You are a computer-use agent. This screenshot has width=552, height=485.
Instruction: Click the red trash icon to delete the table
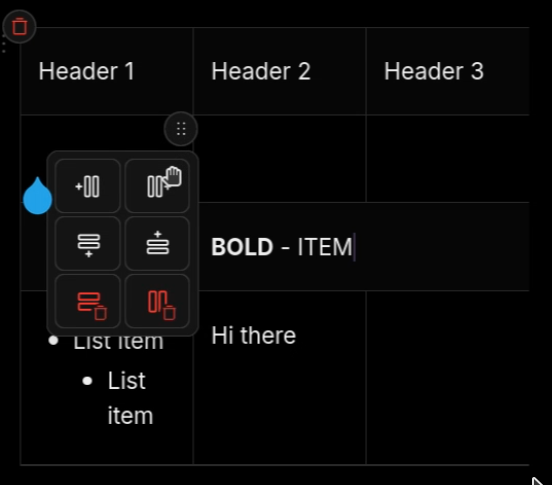point(19,26)
